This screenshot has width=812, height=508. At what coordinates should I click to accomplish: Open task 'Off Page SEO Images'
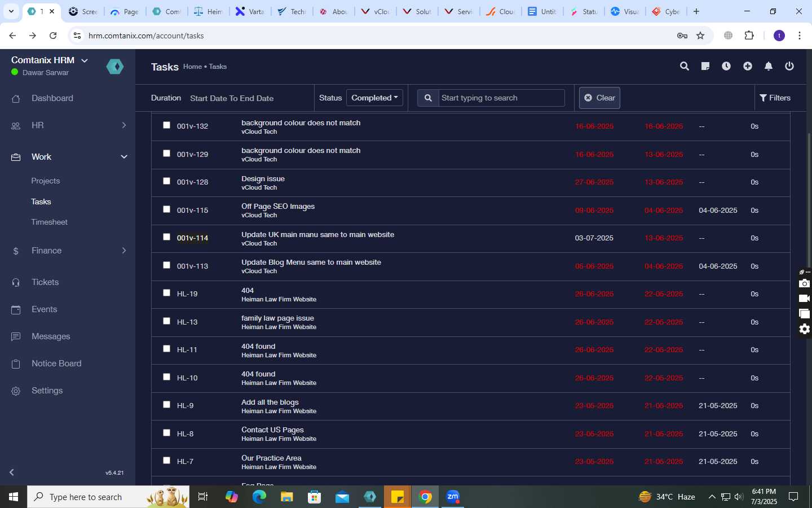[278, 206]
